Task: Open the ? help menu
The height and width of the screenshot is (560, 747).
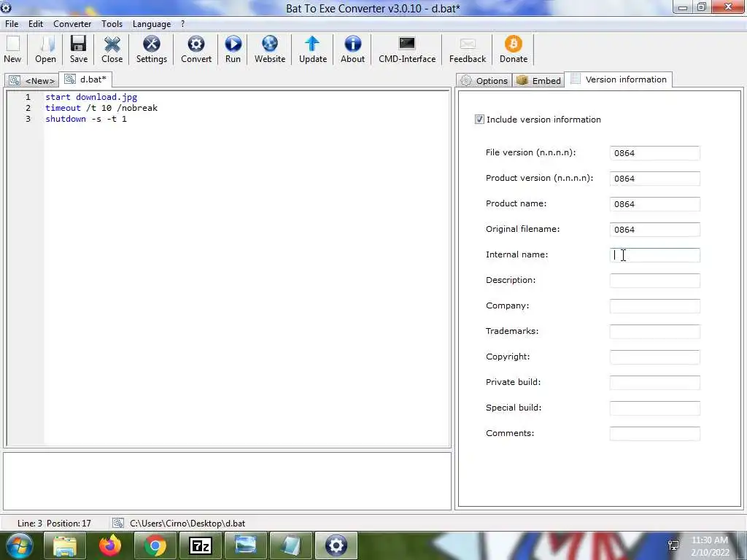Action: (182, 24)
